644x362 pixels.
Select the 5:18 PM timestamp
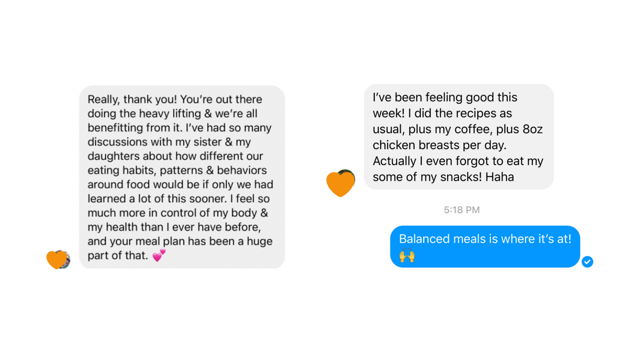click(462, 210)
